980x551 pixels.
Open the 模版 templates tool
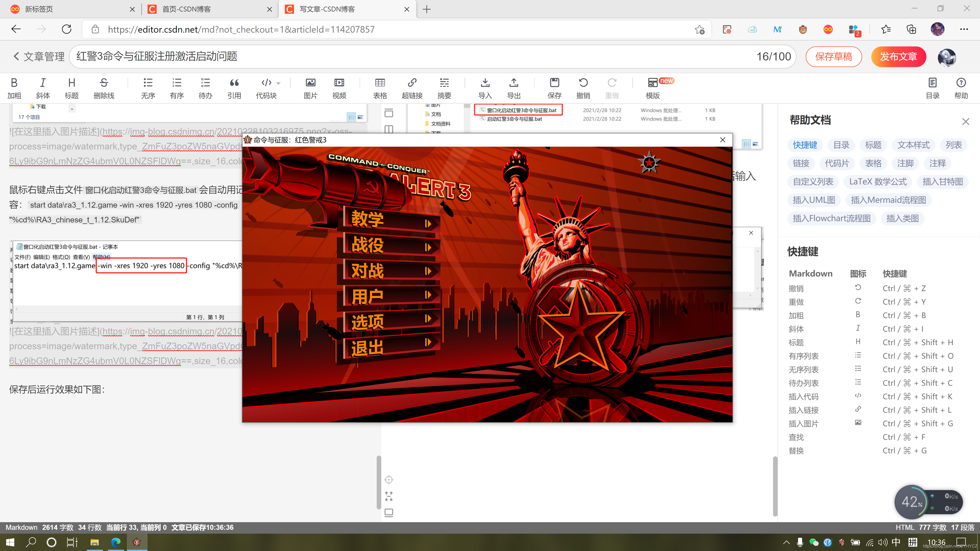point(653,88)
